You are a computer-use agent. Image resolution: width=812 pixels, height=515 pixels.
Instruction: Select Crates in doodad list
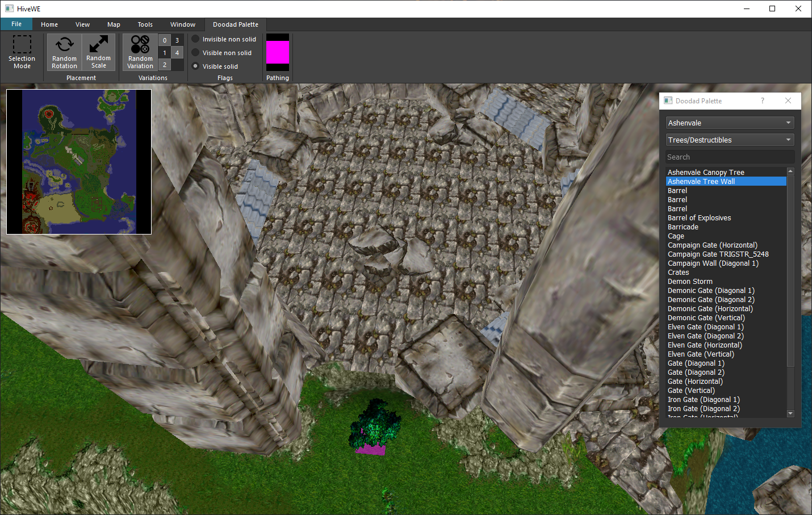[x=726, y=272]
